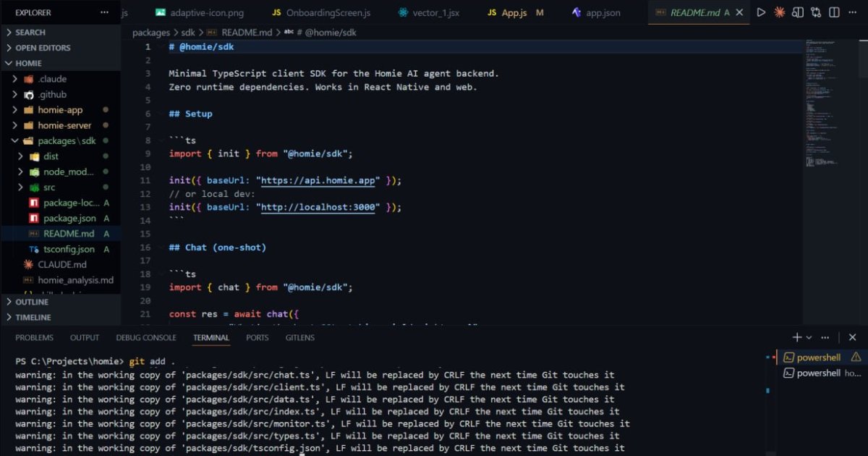Image resolution: width=868 pixels, height=456 pixels.
Task: Click the npm icon beside package-loc...
Action: 33,203
